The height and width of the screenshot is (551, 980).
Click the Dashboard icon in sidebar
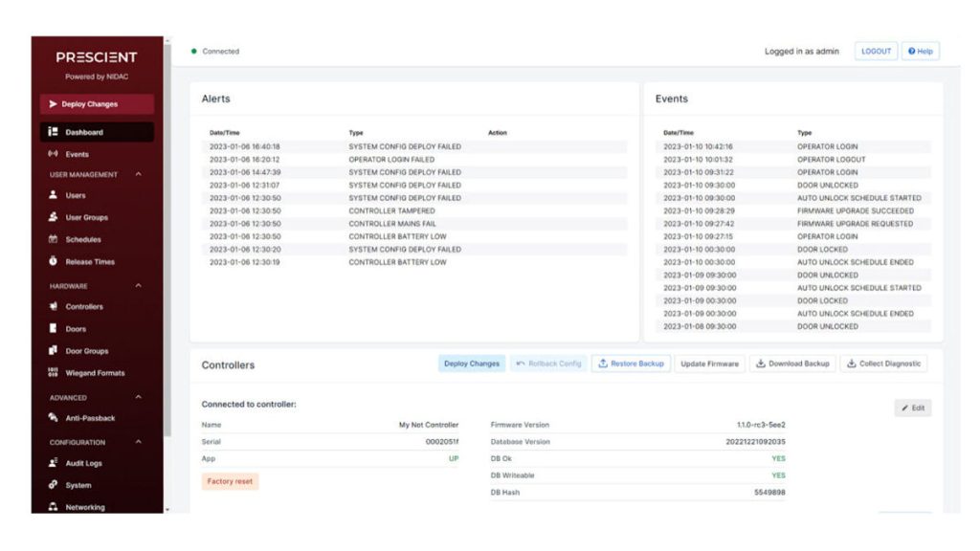(x=53, y=132)
